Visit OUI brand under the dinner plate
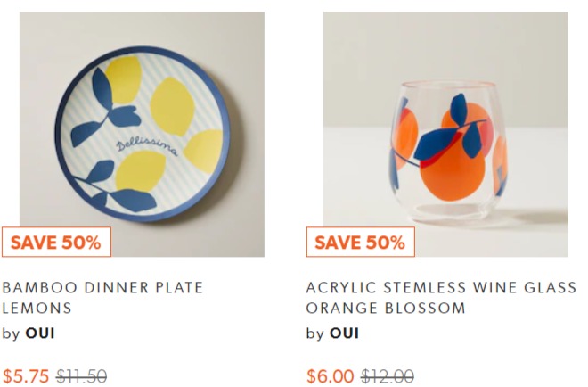 point(40,333)
